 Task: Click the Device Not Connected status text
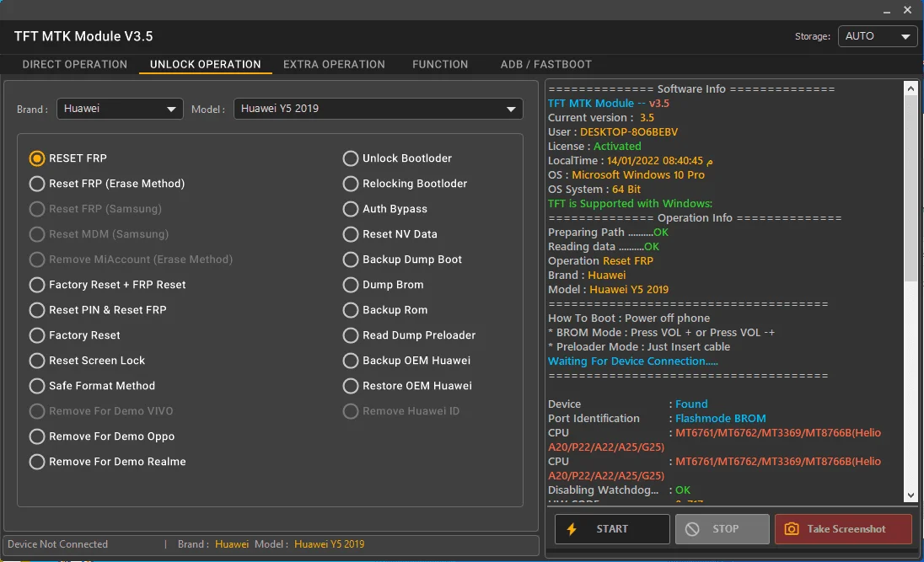(x=57, y=544)
